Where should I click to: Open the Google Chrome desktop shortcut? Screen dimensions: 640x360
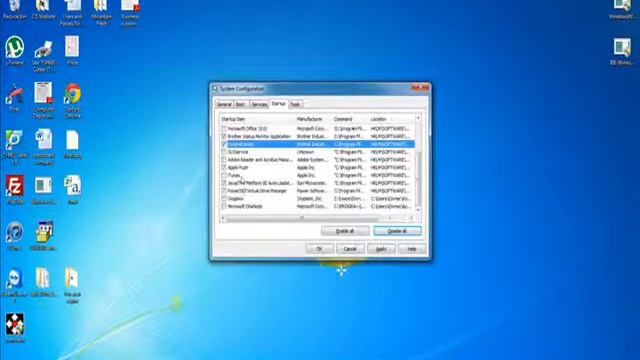[x=72, y=93]
